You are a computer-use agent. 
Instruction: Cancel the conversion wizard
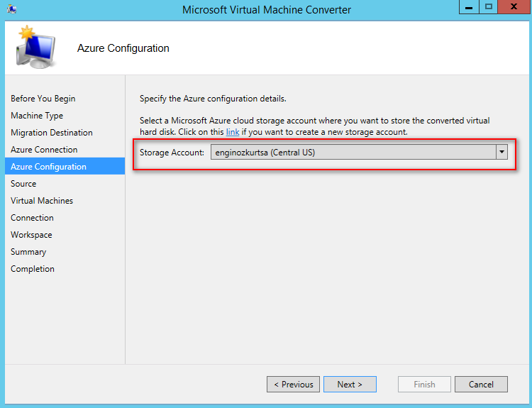[481, 385]
